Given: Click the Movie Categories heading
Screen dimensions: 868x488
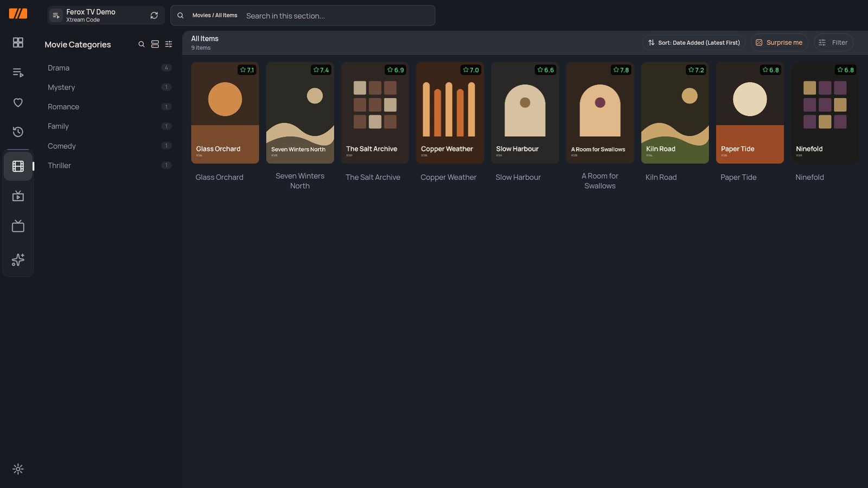Looking at the screenshot, I should point(78,44).
